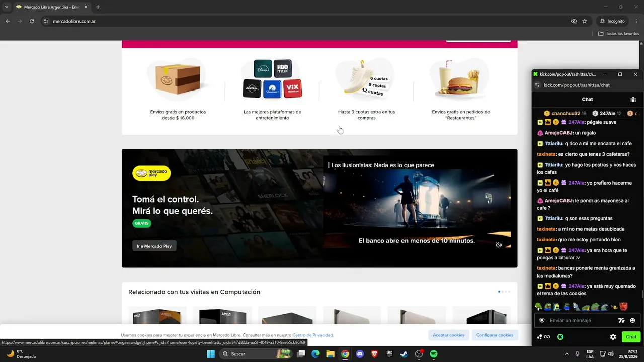Click AmejoCABJ's name on 'un regalo' message

point(558,133)
